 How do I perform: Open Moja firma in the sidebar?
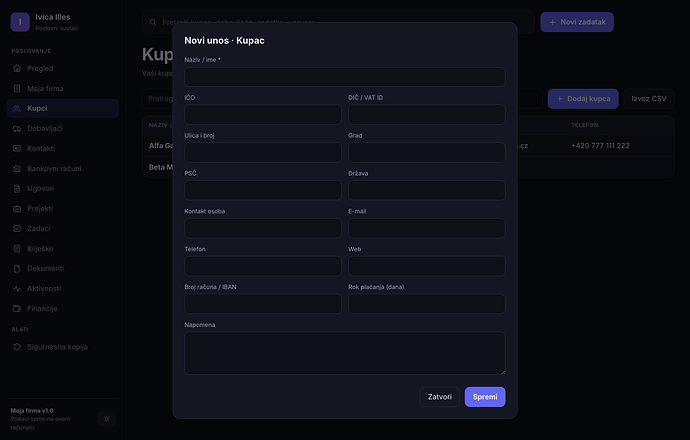click(x=63, y=88)
